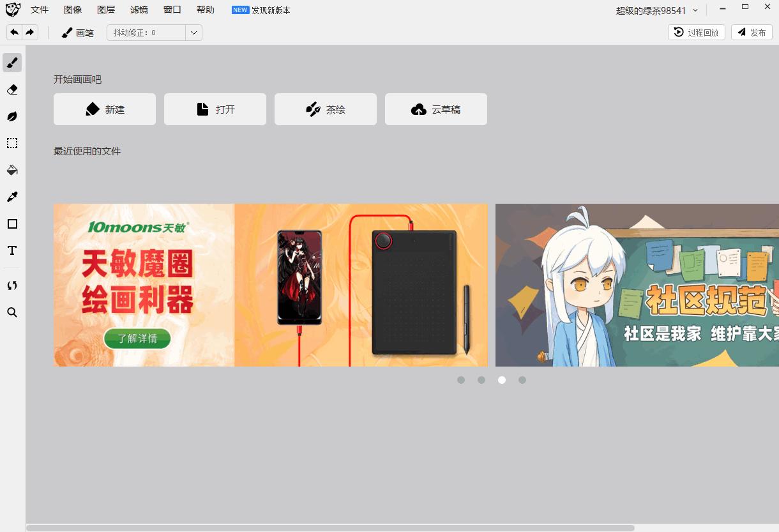Minimize the application window
779x532 pixels.
pyautogui.click(x=723, y=8)
